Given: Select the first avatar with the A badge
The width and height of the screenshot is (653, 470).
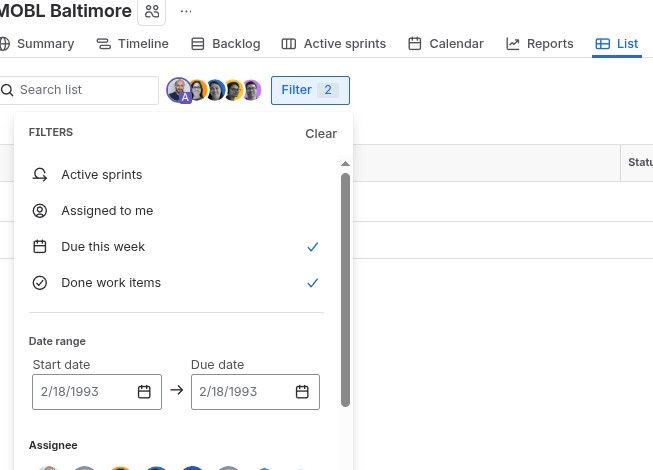Looking at the screenshot, I should click(179, 90).
